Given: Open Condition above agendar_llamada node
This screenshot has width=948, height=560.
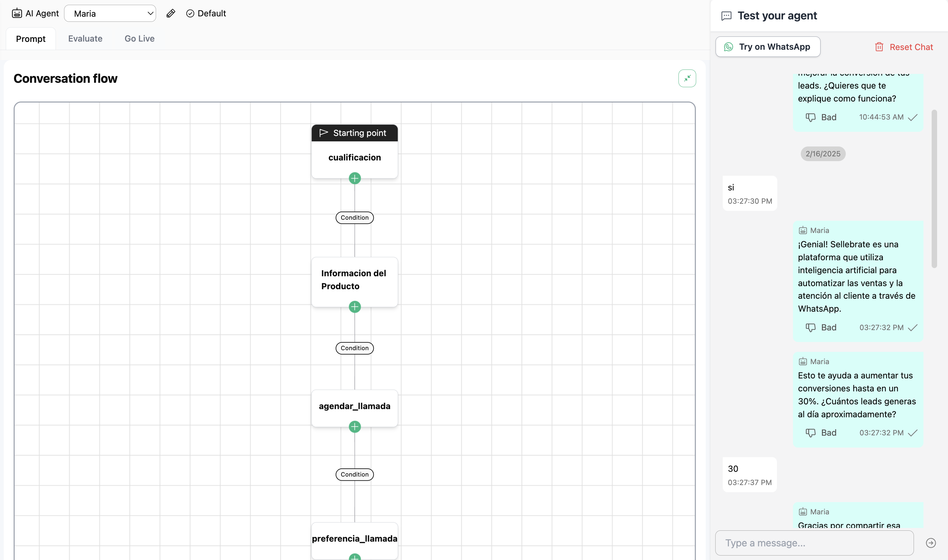Looking at the screenshot, I should [354, 348].
